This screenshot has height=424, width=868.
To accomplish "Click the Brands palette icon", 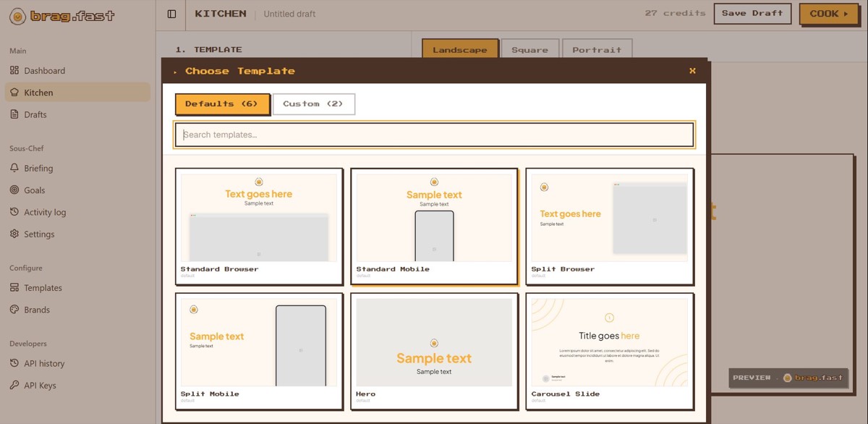I will coord(15,310).
